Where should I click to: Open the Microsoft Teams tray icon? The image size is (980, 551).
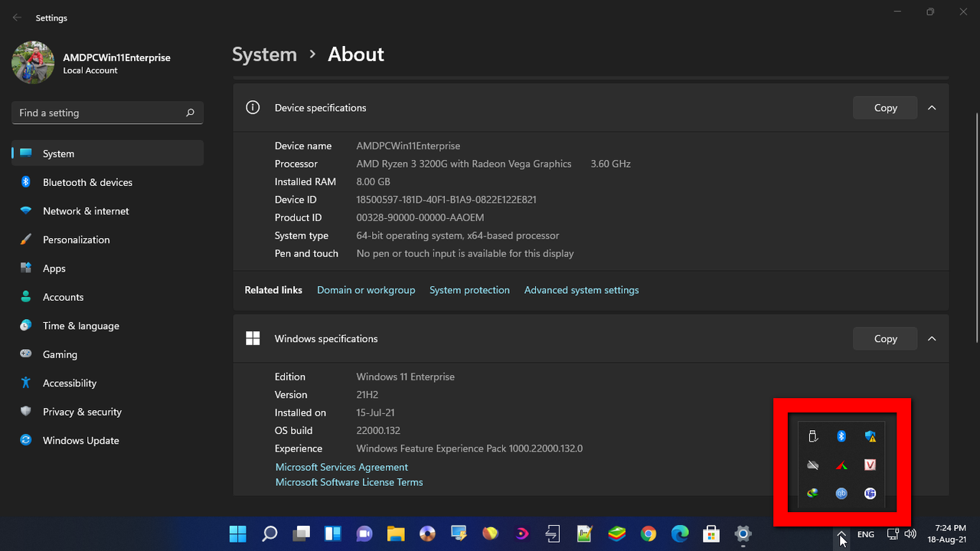pos(870,494)
